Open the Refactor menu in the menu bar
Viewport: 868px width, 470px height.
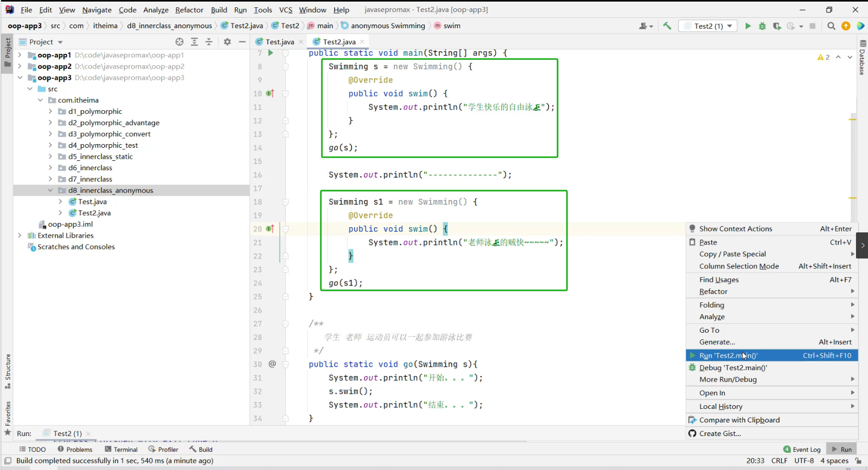[x=189, y=10]
